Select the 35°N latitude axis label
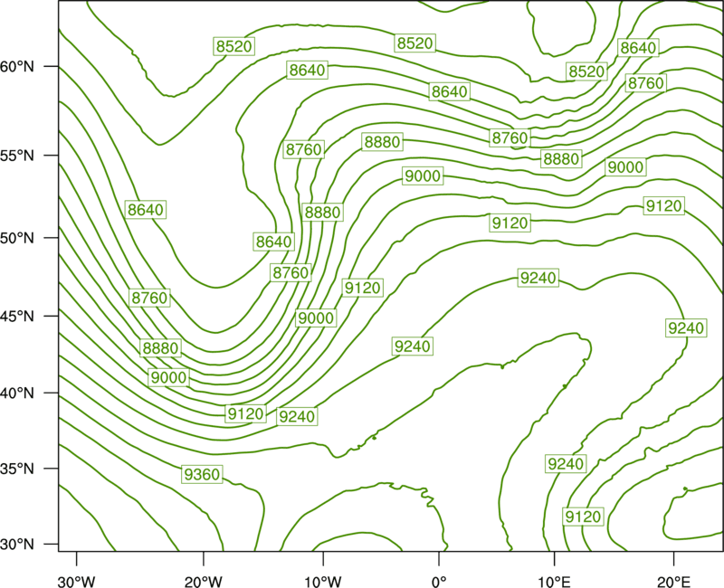Image resolution: width=724 pixels, height=588 pixels. 17,469
